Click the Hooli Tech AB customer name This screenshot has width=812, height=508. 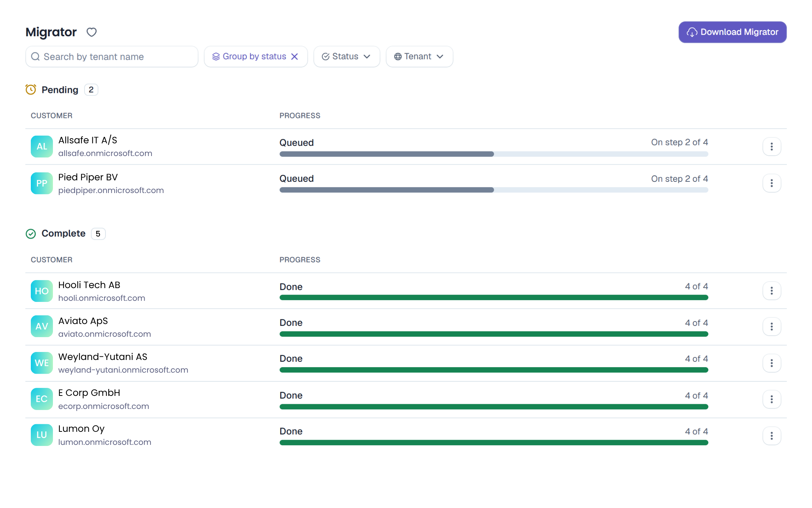pyautogui.click(x=89, y=285)
